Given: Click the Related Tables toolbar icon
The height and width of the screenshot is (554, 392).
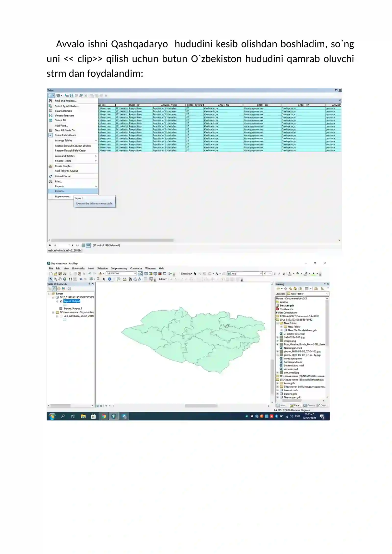Looking at the screenshot, I should (59, 96).
